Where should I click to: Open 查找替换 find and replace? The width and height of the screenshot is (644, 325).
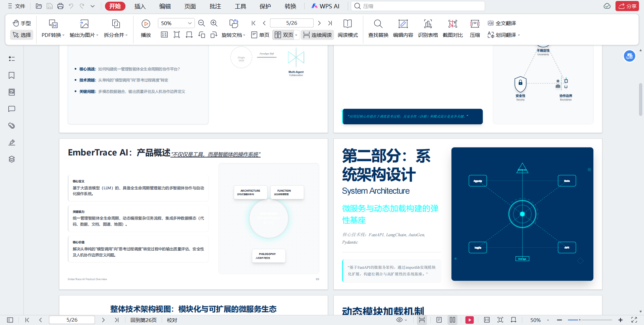(x=378, y=28)
